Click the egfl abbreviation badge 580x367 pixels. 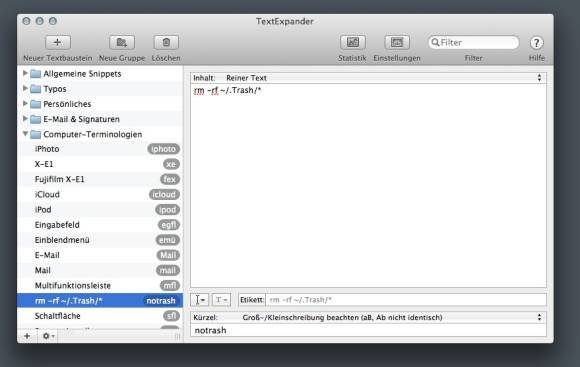(169, 225)
